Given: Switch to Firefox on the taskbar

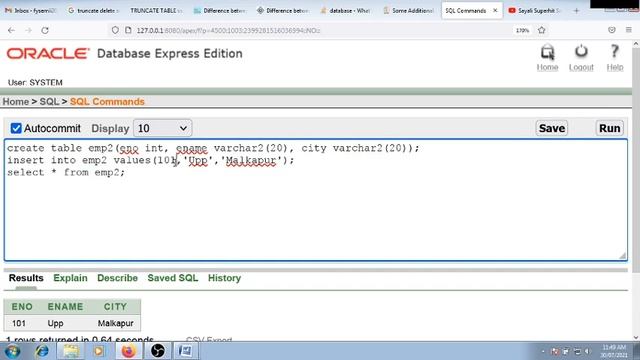Looking at the screenshot, I should (x=128, y=351).
